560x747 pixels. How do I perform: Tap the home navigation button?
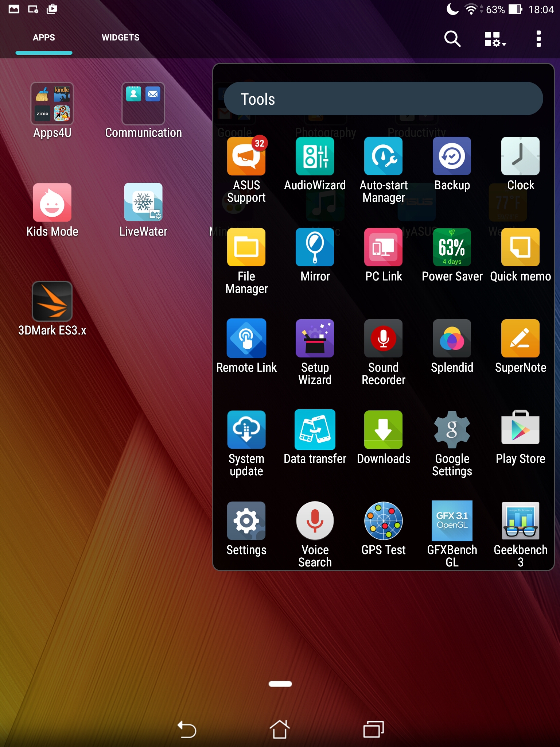click(x=280, y=729)
